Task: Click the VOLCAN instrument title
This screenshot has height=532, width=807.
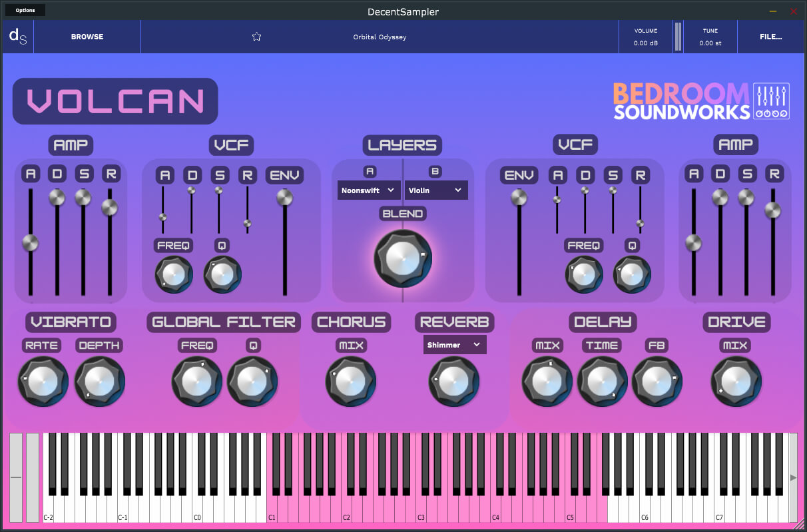Action: click(115, 101)
